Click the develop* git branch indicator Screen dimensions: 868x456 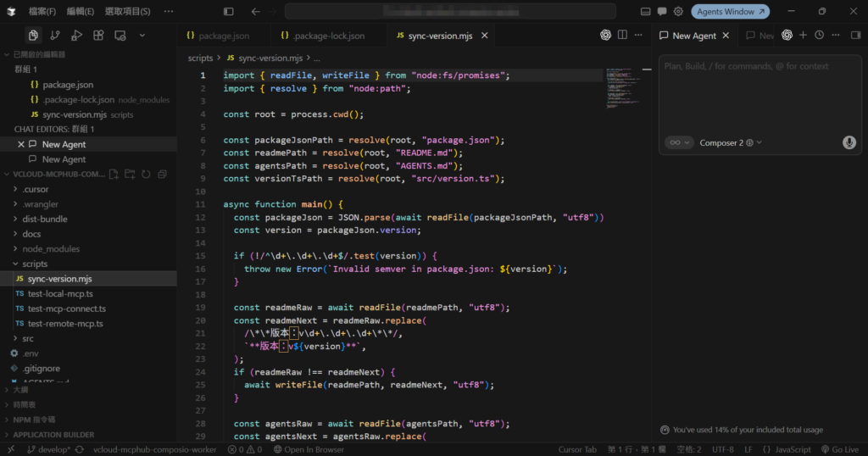click(49, 449)
